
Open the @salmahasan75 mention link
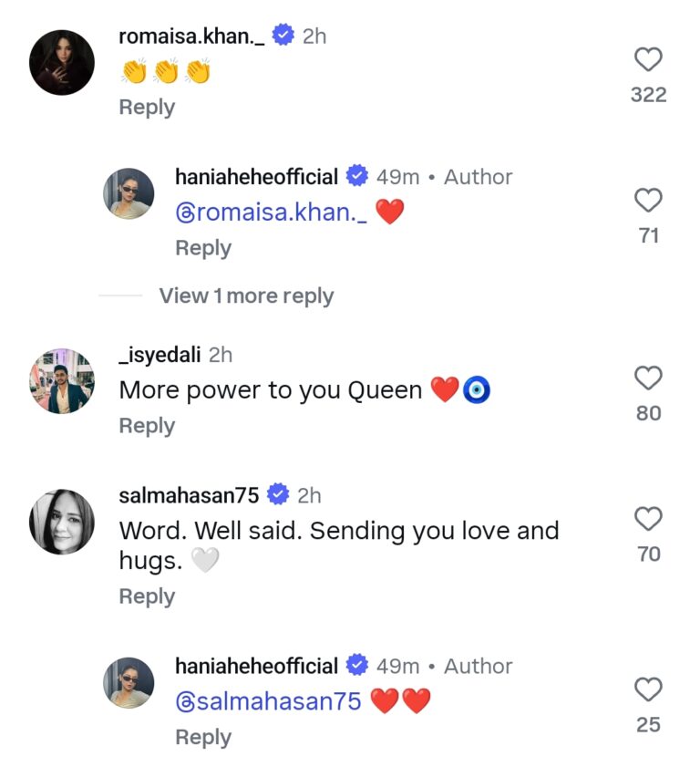tap(268, 701)
